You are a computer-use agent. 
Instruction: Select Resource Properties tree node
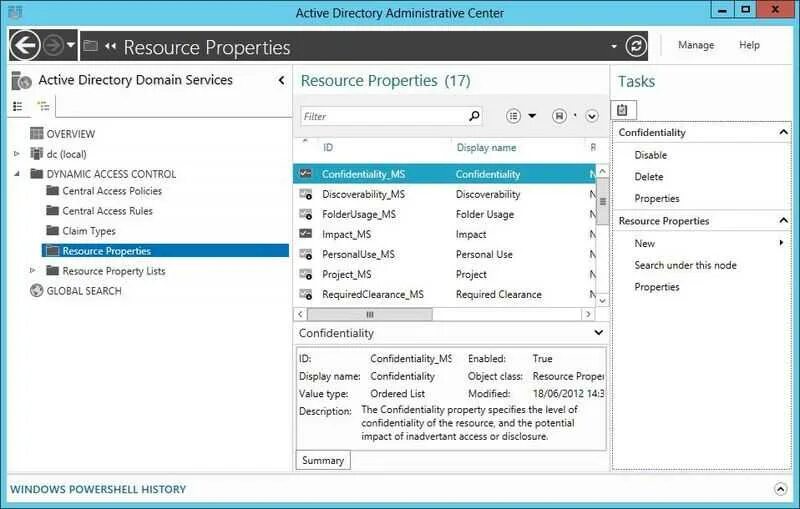click(165, 250)
